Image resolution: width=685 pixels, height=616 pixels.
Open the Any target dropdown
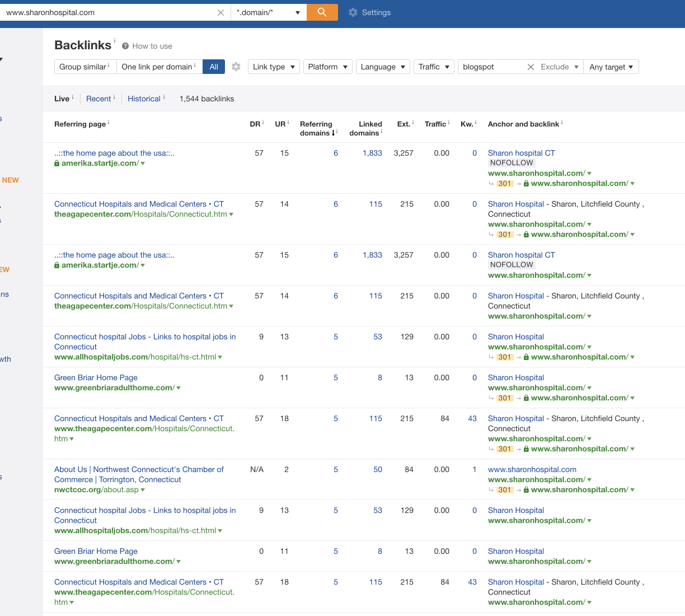(611, 67)
